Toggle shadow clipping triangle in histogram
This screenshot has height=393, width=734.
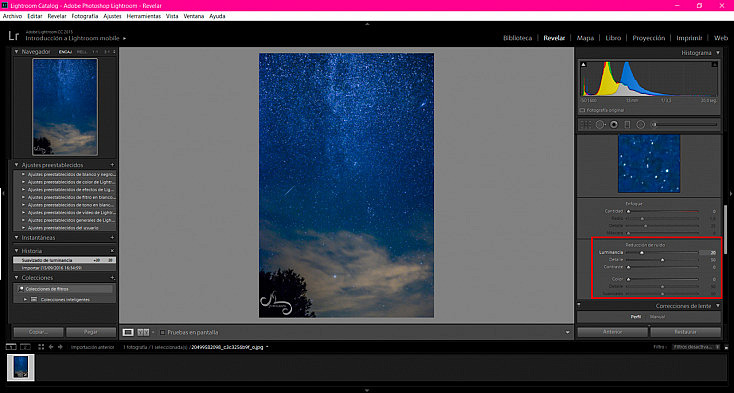point(583,65)
